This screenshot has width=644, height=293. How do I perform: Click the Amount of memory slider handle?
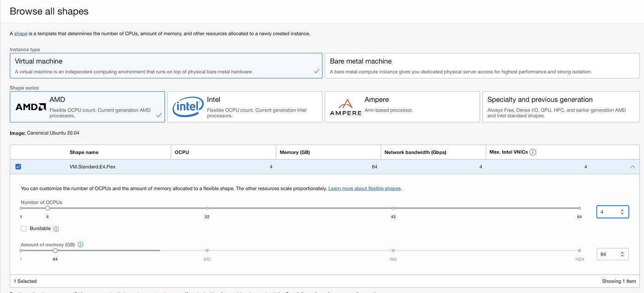55,251
